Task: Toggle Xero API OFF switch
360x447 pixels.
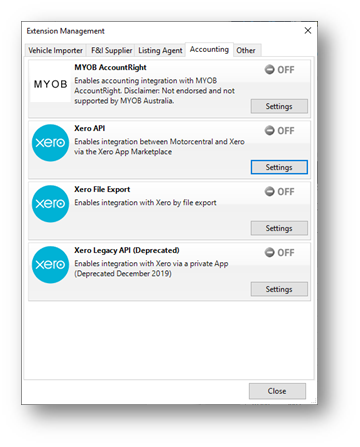Action: (279, 131)
